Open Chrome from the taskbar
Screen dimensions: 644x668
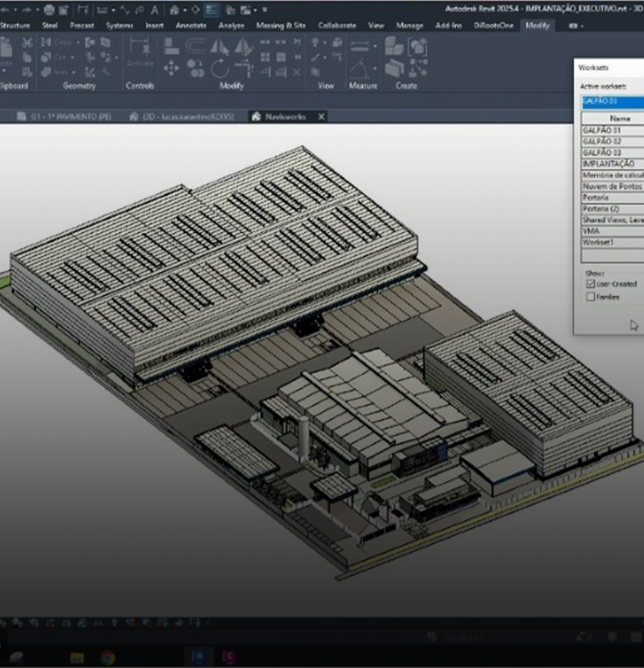(107, 657)
